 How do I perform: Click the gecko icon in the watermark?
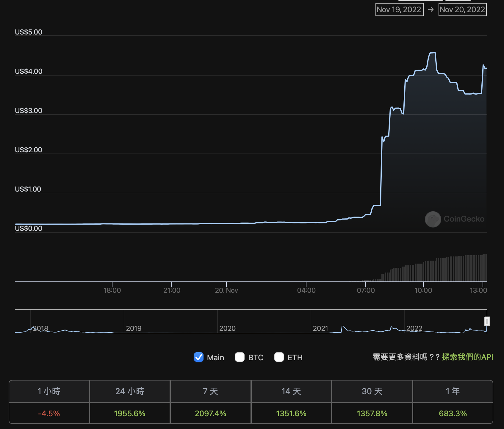(433, 220)
